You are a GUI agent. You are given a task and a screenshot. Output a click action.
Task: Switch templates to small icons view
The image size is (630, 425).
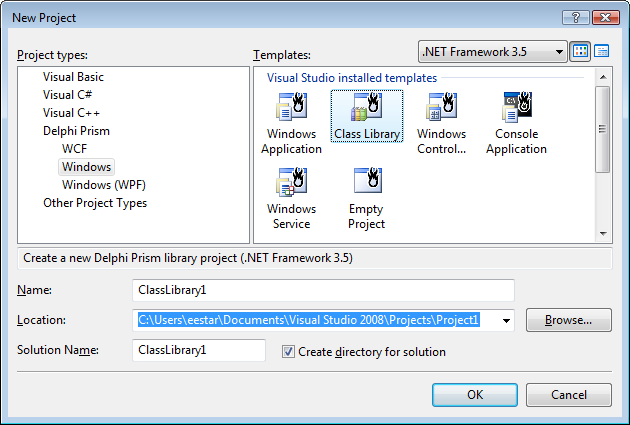click(x=601, y=51)
